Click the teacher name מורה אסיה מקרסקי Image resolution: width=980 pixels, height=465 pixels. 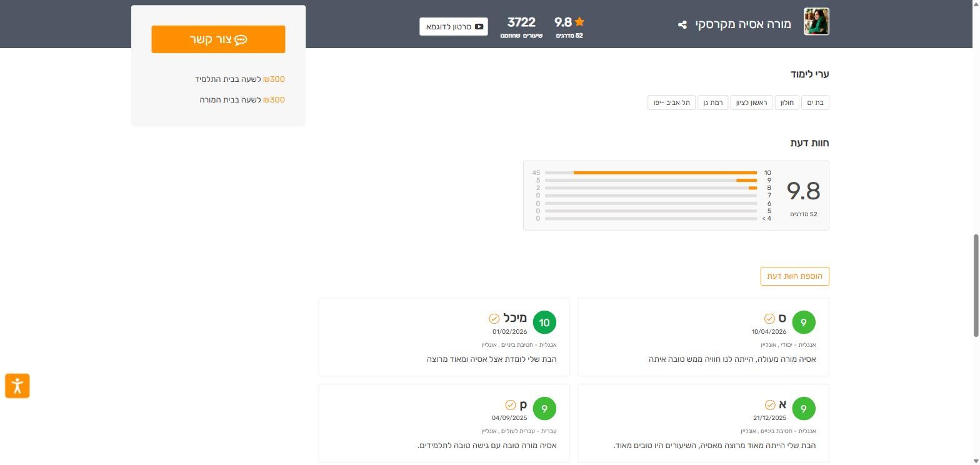743,24
